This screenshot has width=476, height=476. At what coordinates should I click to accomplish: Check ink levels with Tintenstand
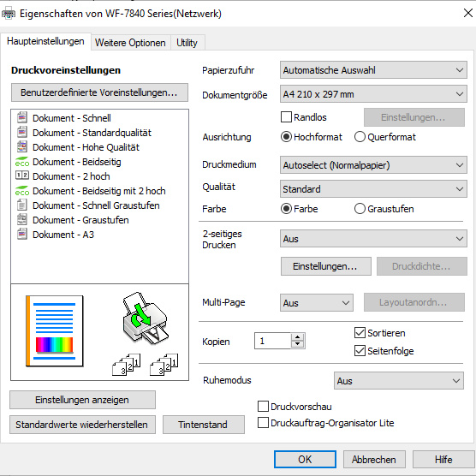pyautogui.click(x=204, y=425)
